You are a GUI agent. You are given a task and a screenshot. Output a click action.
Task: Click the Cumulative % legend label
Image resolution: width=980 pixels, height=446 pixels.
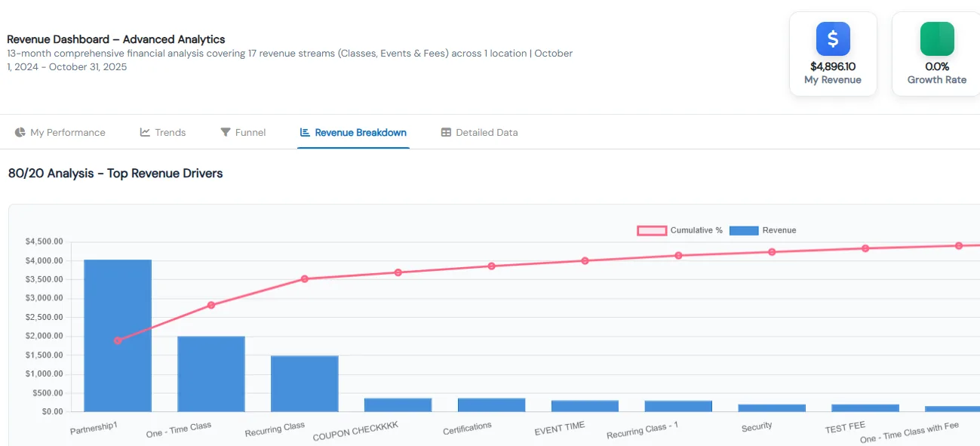coord(696,230)
